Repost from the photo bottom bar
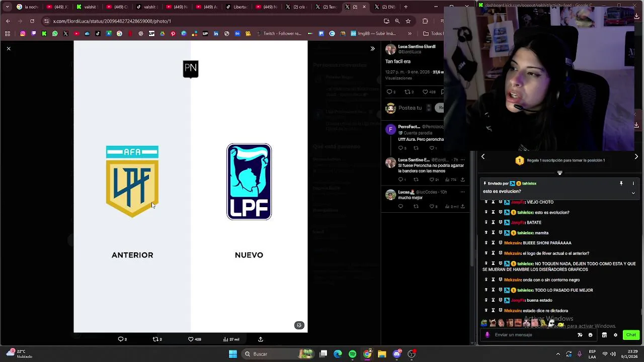Screen dimensions: 644x362 157,339
